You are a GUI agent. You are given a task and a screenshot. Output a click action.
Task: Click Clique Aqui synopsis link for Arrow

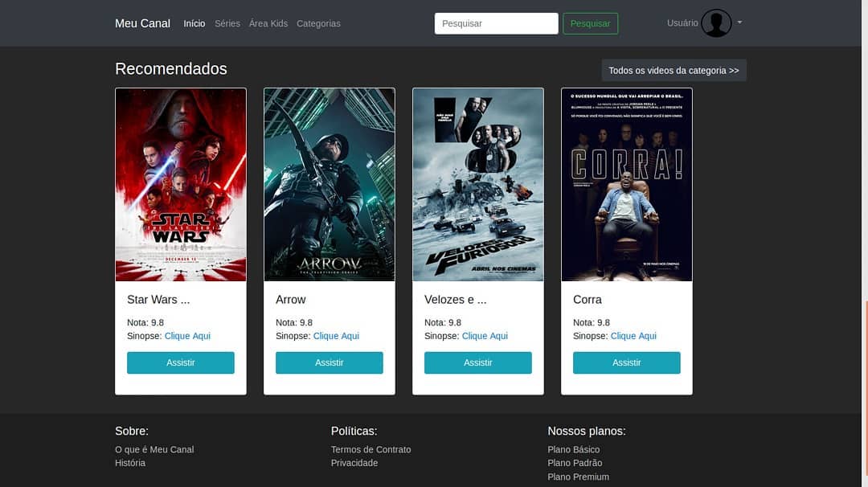tap(336, 336)
